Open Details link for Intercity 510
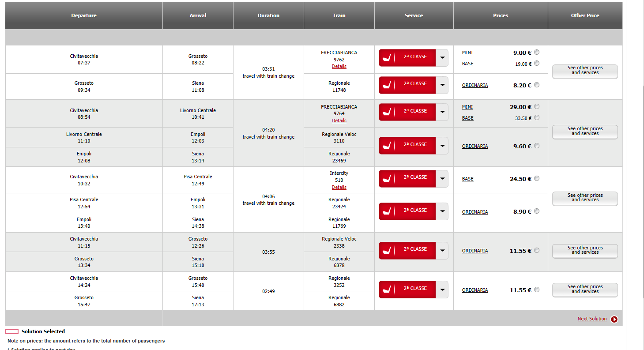Screen dimensions: 644x350 click(339, 187)
